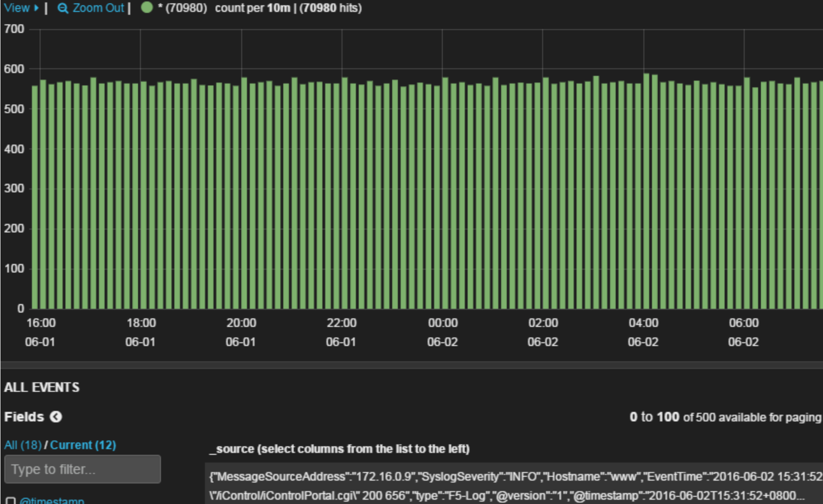The height and width of the screenshot is (504, 823).
Task: Click the _source column header
Action: (x=340, y=449)
